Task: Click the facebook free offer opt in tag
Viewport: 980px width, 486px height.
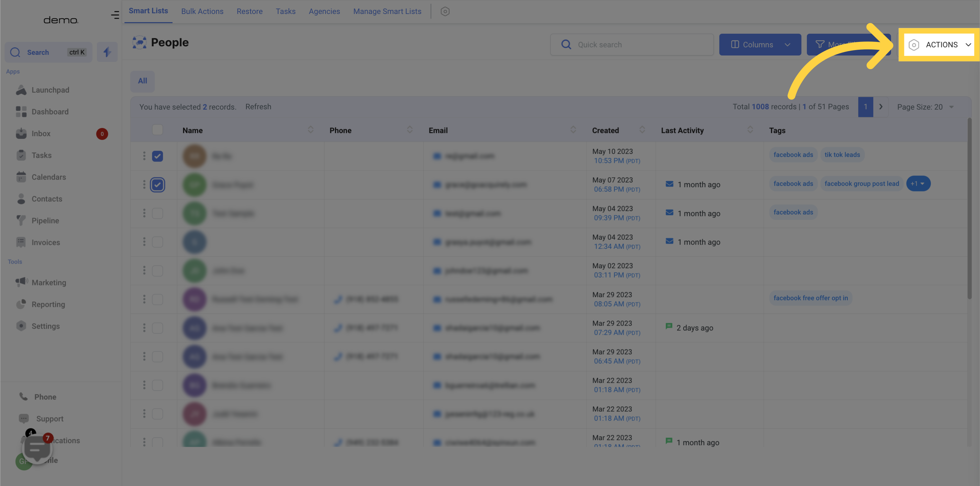Action: tap(810, 298)
